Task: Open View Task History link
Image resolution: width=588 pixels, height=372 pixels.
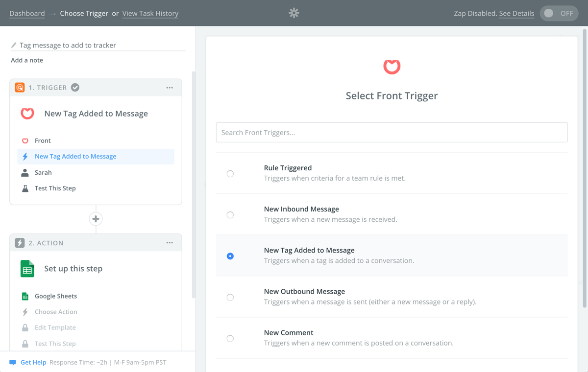Action: [150, 13]
